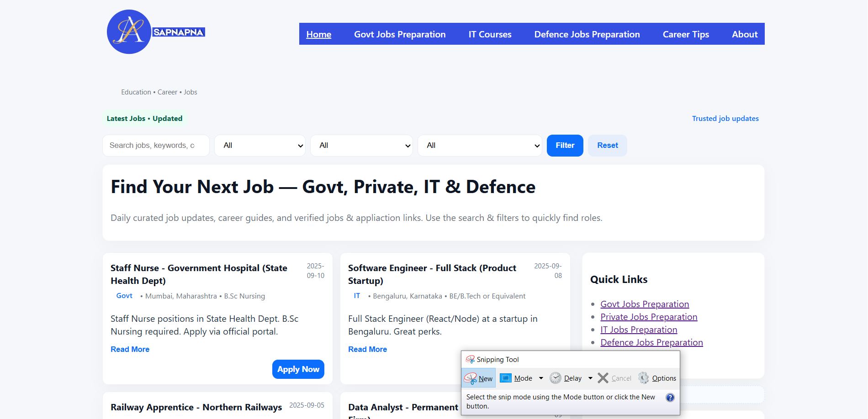Expand the Delay dropdown arrow
Screen dimensions: 868x419
[x=590, y=378]
